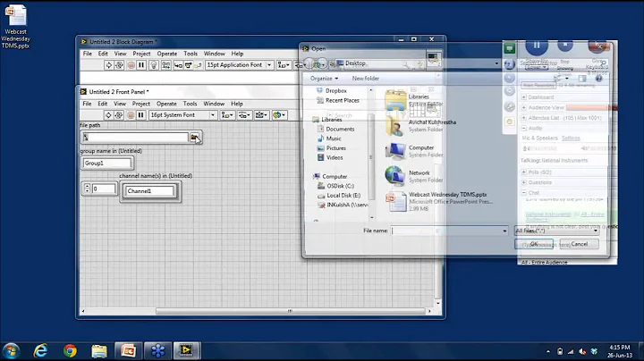
Task: Click the Channel1 channel name field
Action: coord(150,191)
